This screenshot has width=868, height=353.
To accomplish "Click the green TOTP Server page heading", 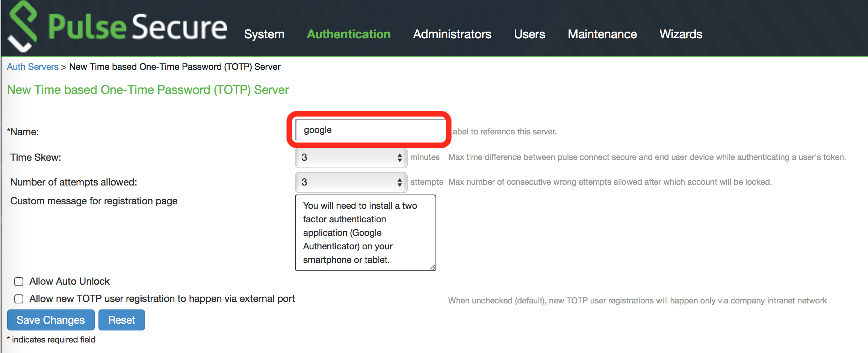I will tap(148, 90).
